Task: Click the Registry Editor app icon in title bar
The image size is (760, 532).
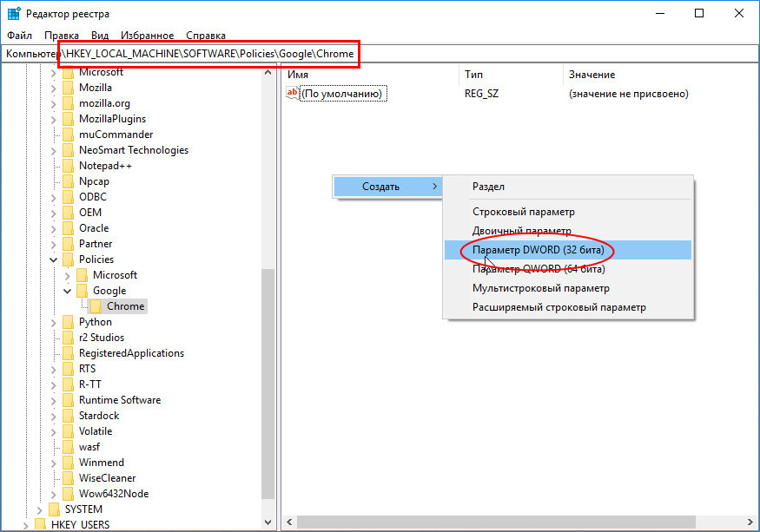Action: click(x=14, y=14)
